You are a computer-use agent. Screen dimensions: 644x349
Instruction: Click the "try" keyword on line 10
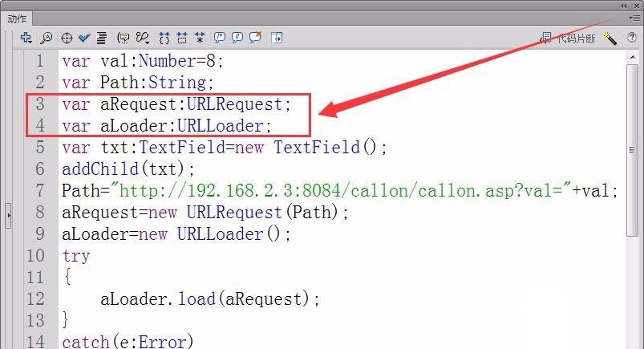[x=76, y=256]
